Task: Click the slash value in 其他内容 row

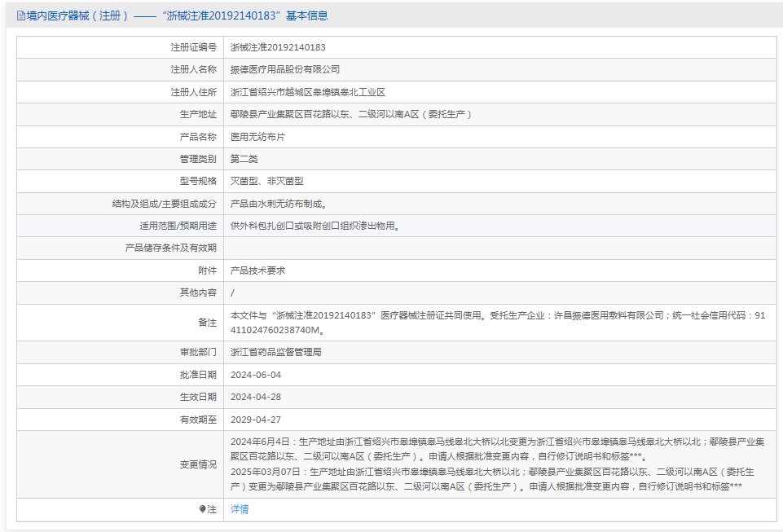Action: click(232, 293)
